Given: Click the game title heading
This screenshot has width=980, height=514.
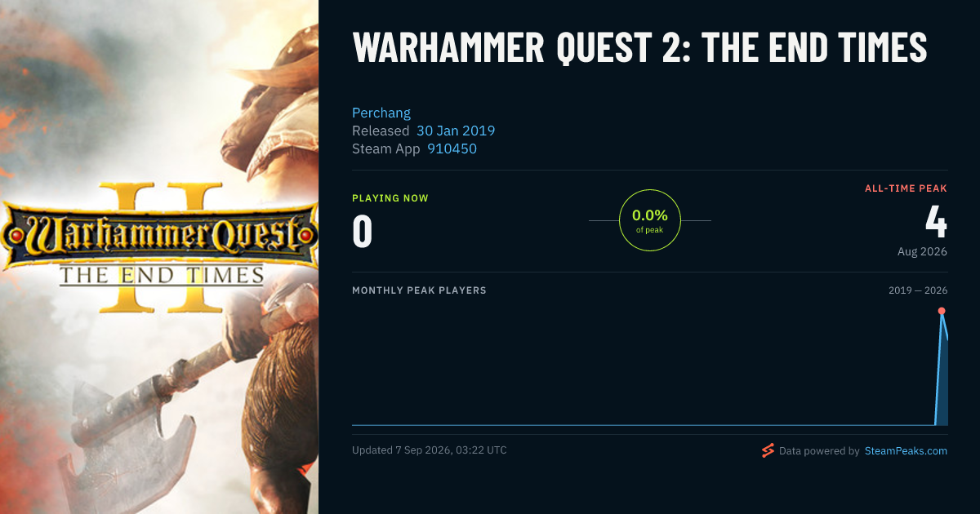Looking at the screenshot, I should pos(639,47).
